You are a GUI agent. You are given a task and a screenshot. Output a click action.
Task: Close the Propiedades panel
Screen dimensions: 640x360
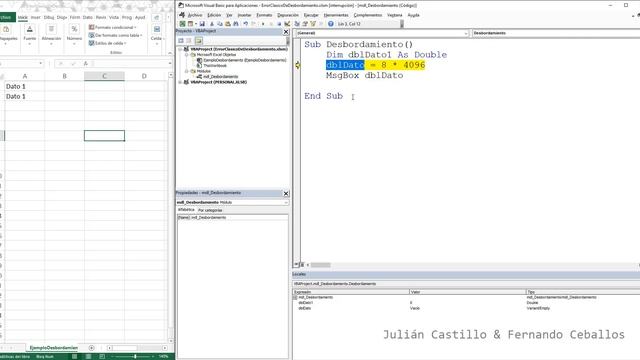(286, 193)
